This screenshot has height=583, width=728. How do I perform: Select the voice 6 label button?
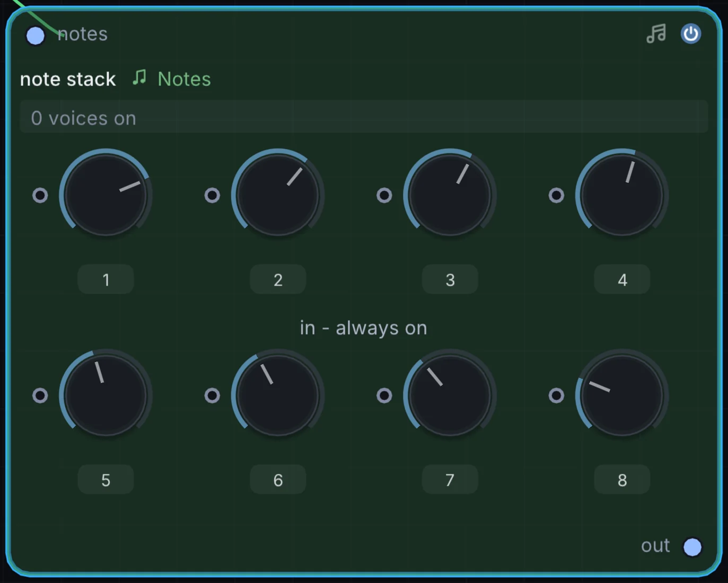pos(278,480)
